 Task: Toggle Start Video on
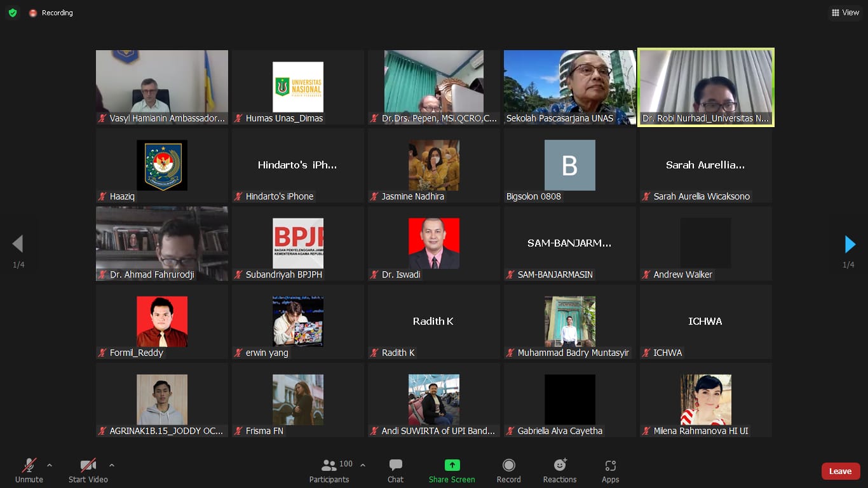(88, 470)
